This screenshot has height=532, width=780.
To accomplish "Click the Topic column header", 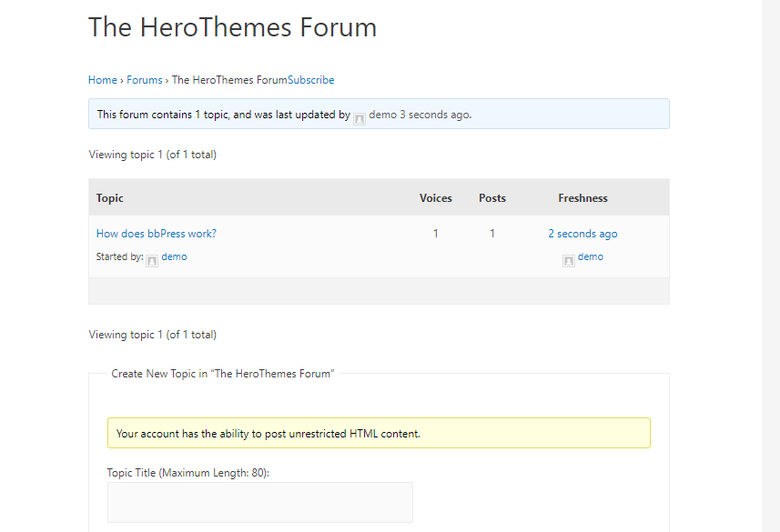I will click(110, 198).
